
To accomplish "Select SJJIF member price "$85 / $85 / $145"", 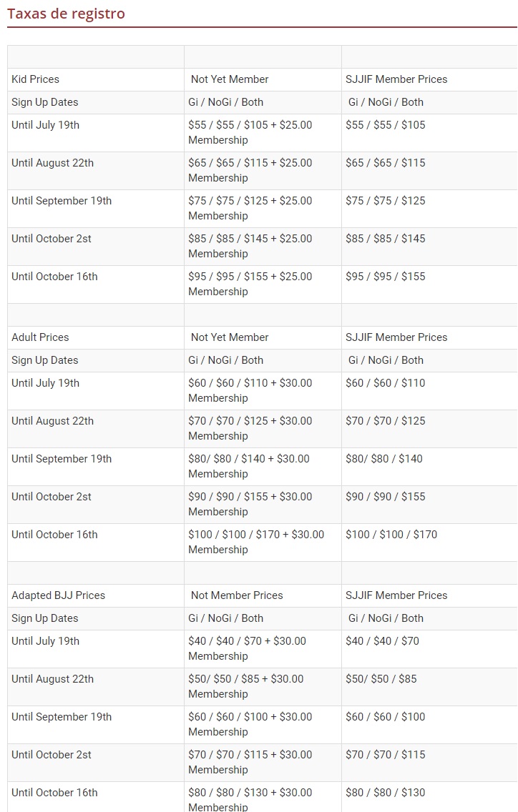I will (386, 239).
